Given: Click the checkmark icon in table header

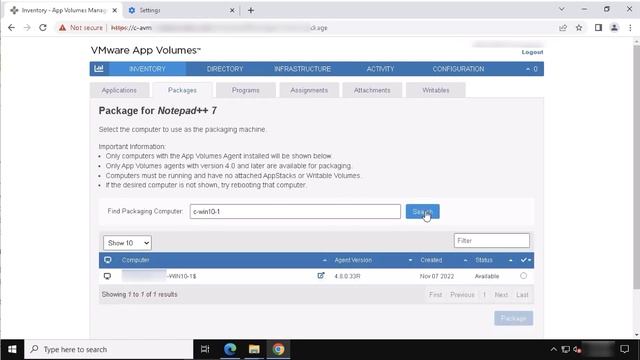Looking at the screenshot, I should (x=524, y=260).
